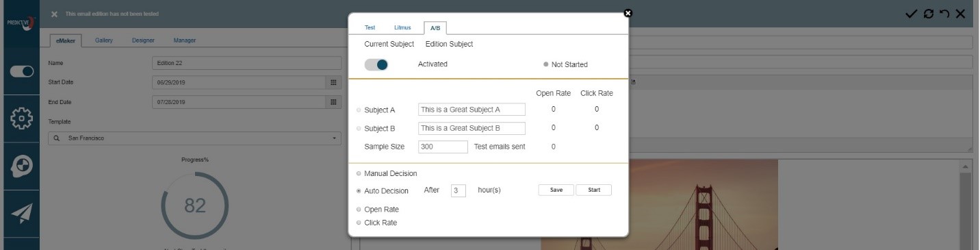Click the Name field 'Edition 22'

(246, 63)
